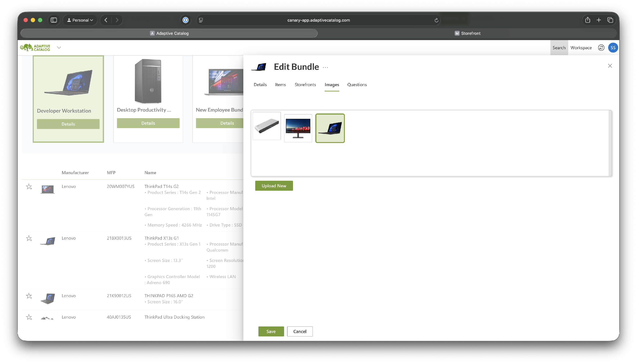Toggle the Safari sidebar icon
This screenshot has height=364, width=637.
[x=54, y=20]
